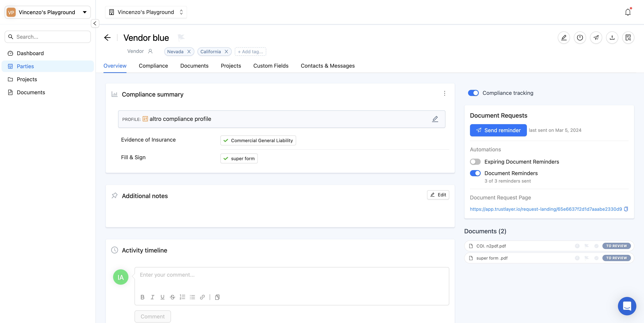This screenshot has height=323, width=644.
Task: Click the upload document icon
Action: click(x=612, y=38)
